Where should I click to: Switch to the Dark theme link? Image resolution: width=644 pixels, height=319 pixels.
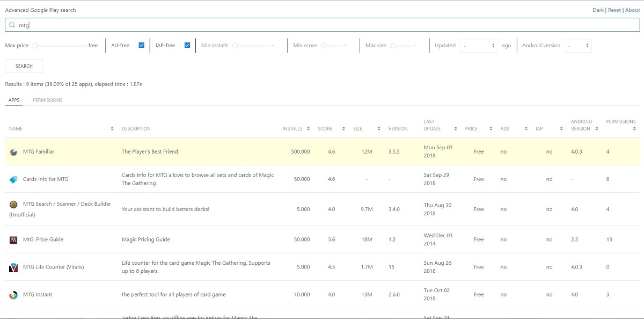tap(598, 10)
